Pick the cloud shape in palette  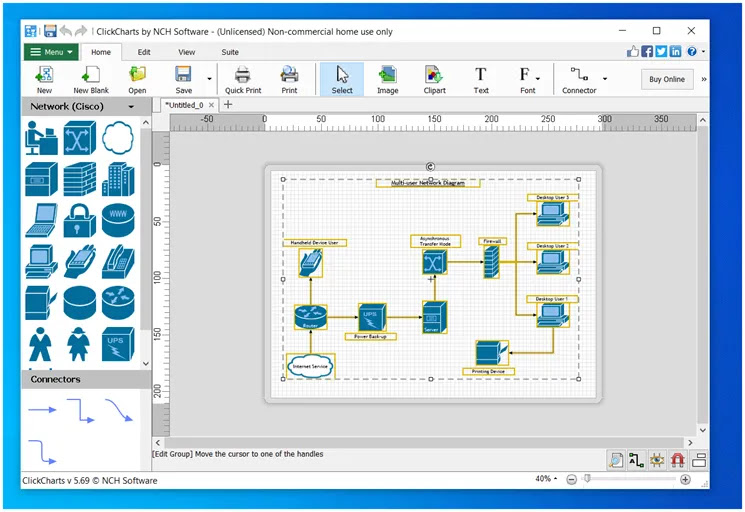click(x=118, y=138)
